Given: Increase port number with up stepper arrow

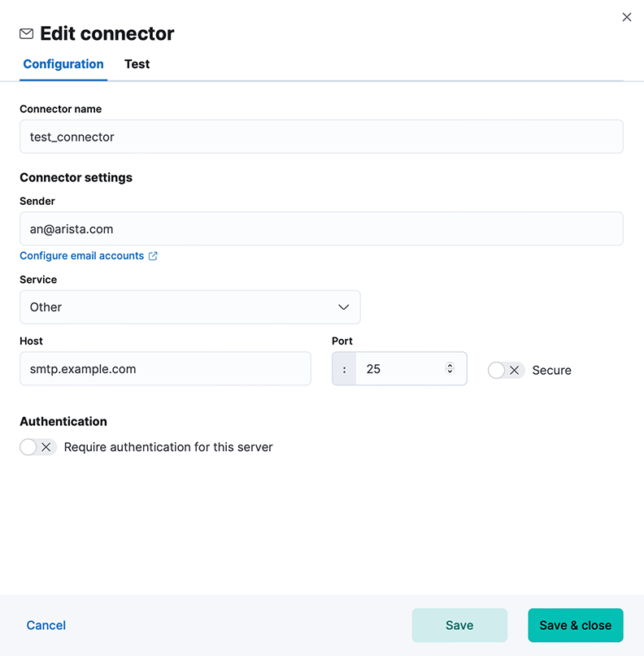Looking at the screenshot, I should tap(450, 365).
